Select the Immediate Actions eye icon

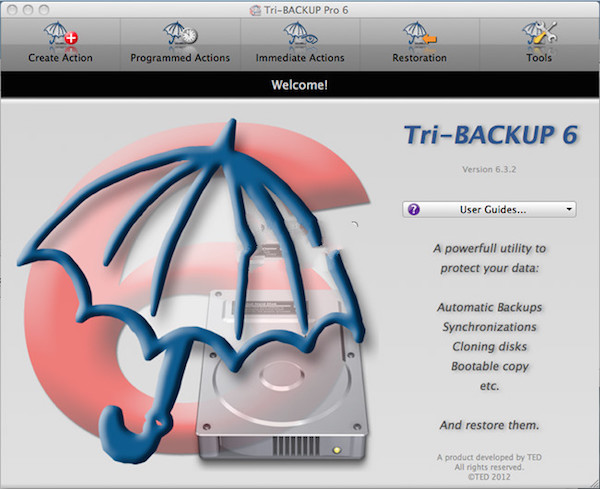[x=300, y=35]
